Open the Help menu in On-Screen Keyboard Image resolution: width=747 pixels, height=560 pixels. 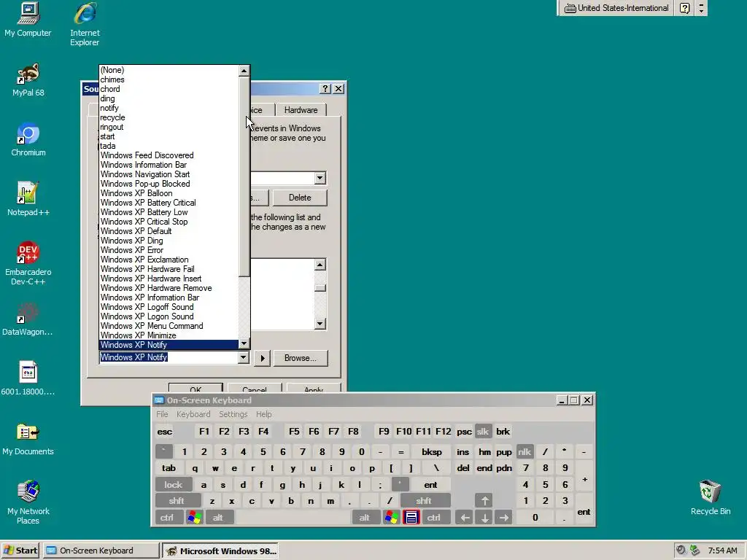[x=263, y=414]
